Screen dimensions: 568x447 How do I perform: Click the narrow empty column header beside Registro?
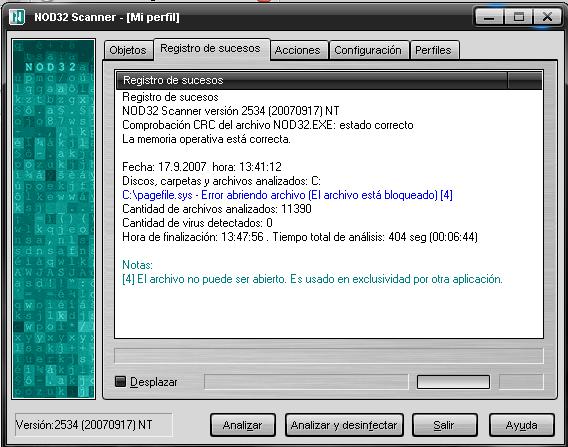(525, 80)
